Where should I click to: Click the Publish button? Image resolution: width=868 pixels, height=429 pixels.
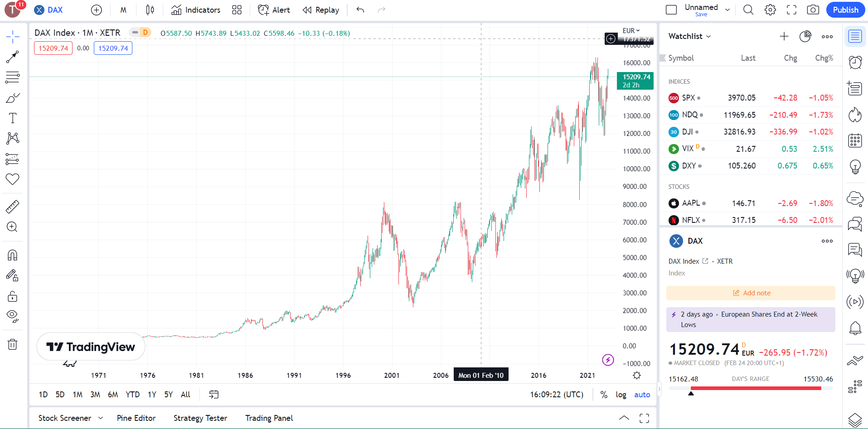tap(845, 10)
